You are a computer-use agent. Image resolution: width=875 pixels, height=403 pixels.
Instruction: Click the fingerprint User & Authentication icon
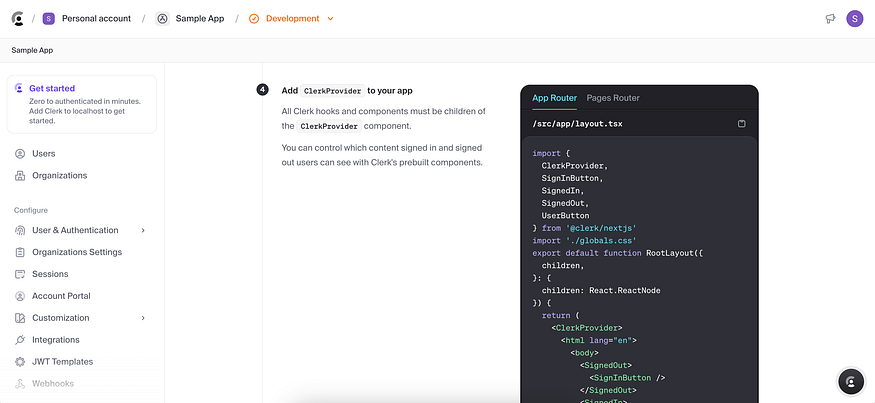pyautogui.click(x=20, y=230)
